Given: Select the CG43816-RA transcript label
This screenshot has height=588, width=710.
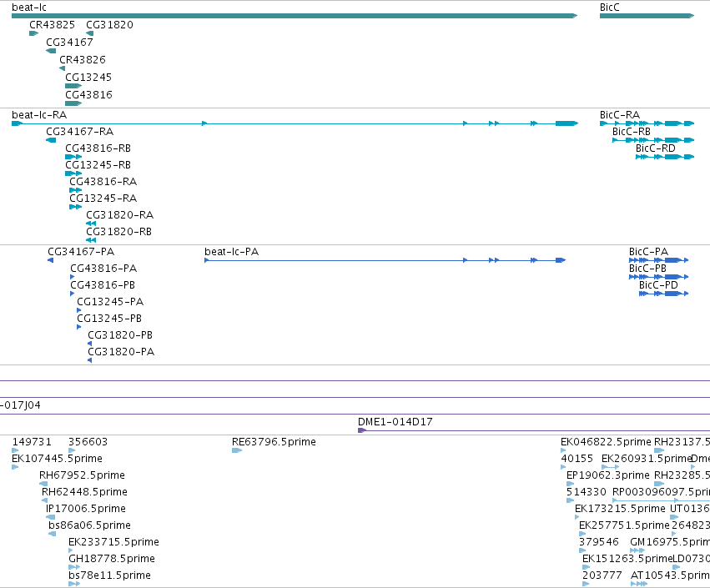Looking at the screenshot, I should click(103, 182).
